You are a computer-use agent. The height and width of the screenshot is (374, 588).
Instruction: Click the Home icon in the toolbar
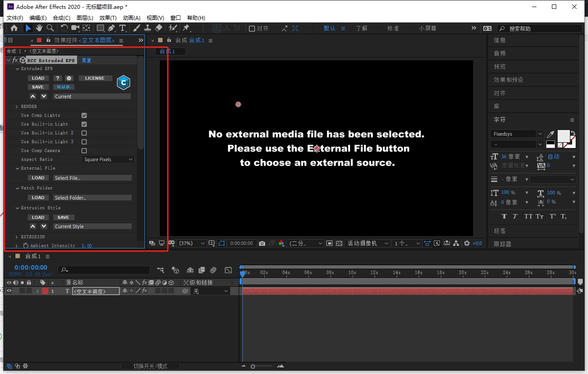[x=14, y=28]
